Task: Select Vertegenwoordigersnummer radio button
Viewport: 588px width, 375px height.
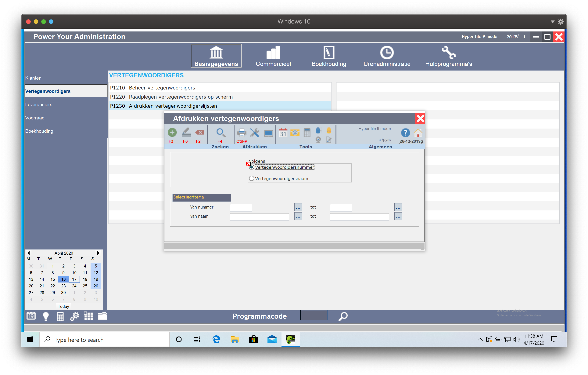Action: click(x=252, y=167)
